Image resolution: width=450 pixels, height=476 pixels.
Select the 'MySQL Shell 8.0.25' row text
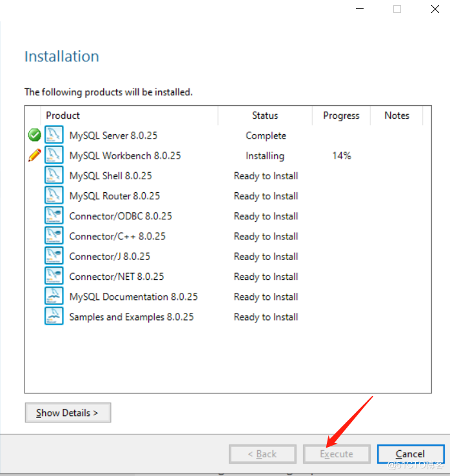click(x=110, y=176)
